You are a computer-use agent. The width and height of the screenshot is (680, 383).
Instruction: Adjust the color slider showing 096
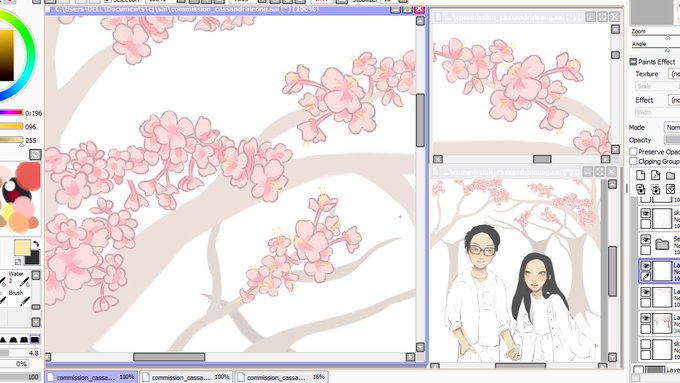[x=11, y=127]
